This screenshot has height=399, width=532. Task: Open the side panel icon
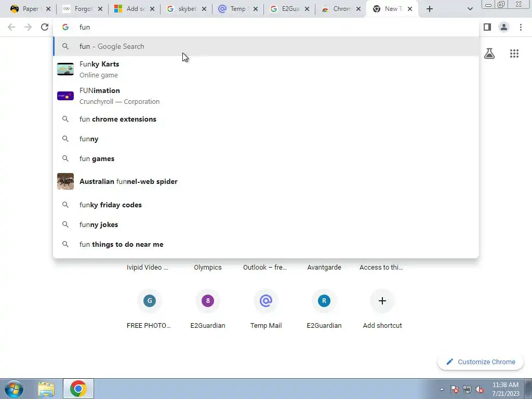point(487,27)
